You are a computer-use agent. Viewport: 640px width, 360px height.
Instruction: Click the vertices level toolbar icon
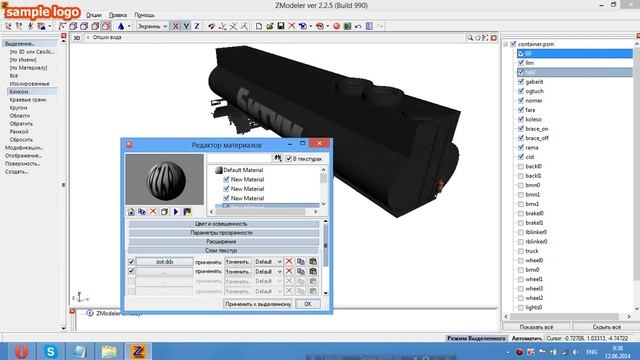[x=62, y=26]
